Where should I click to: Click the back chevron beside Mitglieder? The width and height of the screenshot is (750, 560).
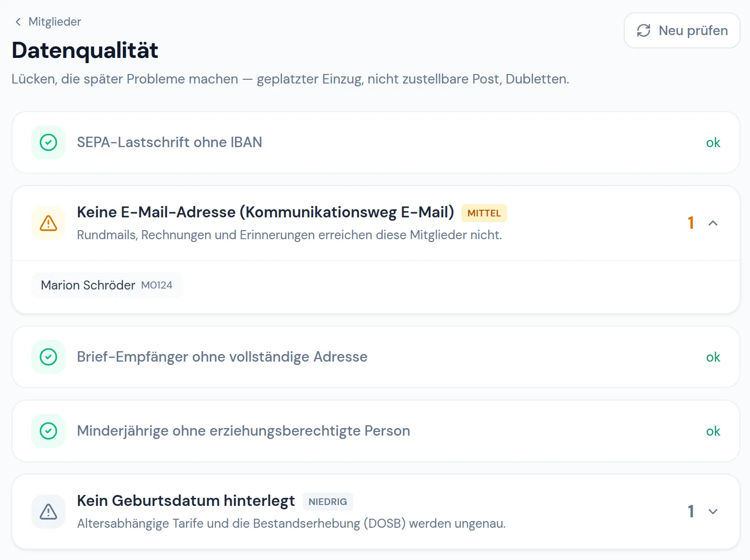[x=18, y=22]
